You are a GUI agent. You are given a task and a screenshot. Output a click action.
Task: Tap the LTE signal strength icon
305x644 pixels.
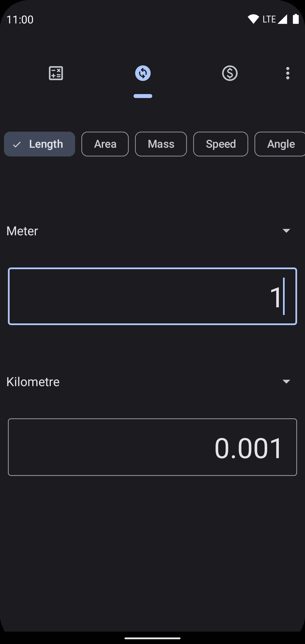[x=282, y=19]
